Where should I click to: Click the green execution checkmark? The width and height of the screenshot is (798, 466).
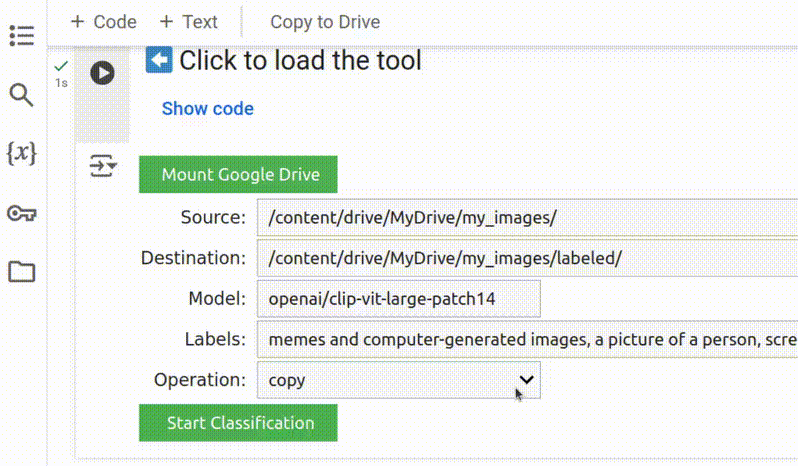point(61,66)
